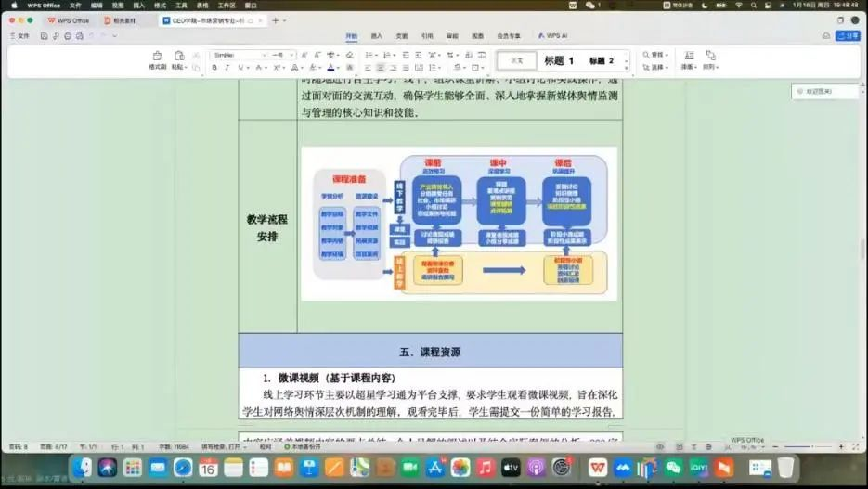Click the save icon in quick access toolbar
Image resolution: width=868 pixels, height=489 pixels.
click(44, 36)
